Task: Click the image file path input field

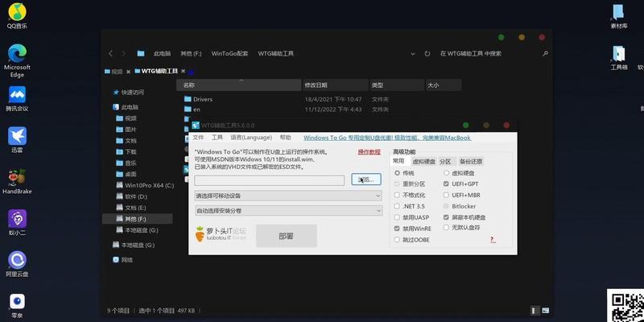Action: (x=270, y=180)
